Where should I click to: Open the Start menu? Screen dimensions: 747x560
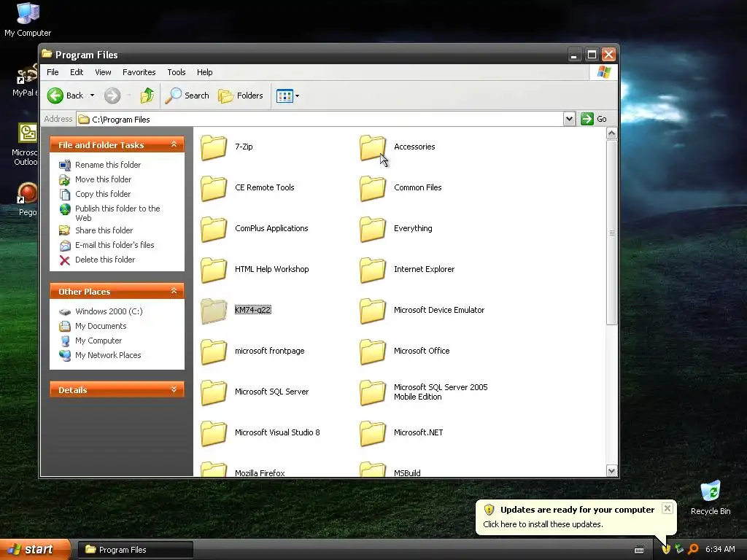click(34, 550)
